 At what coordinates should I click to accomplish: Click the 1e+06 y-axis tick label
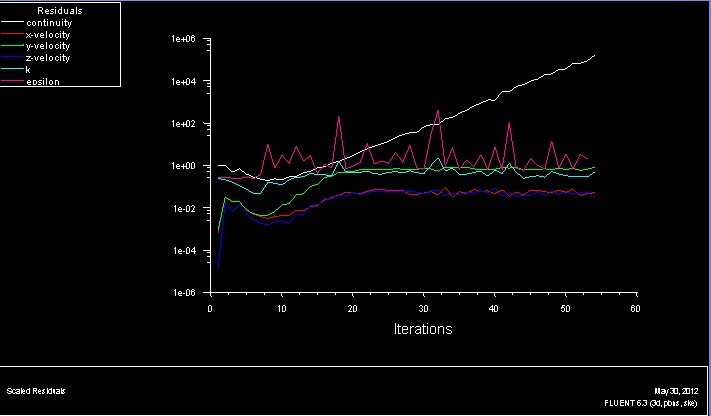pyautogui.click(x=187, y=39)
